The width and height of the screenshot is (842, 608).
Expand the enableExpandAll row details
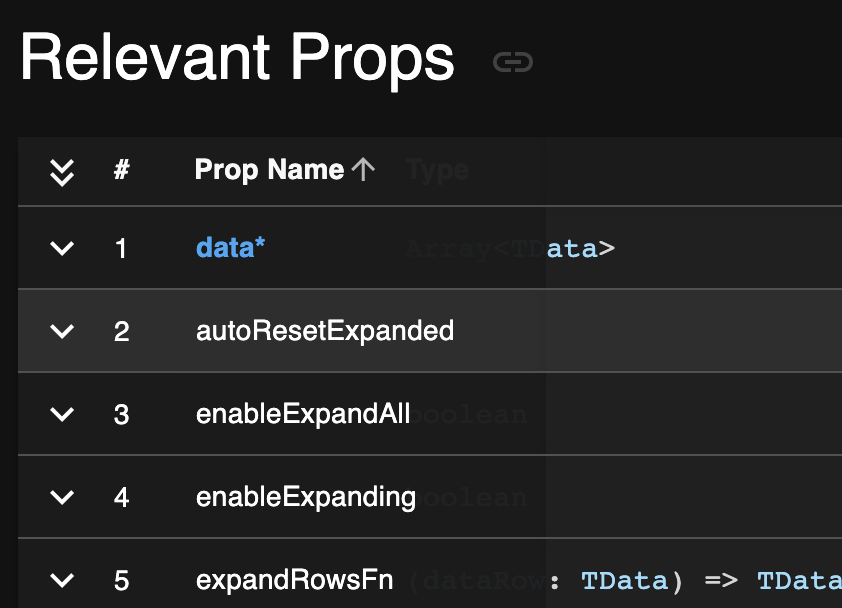62,414
